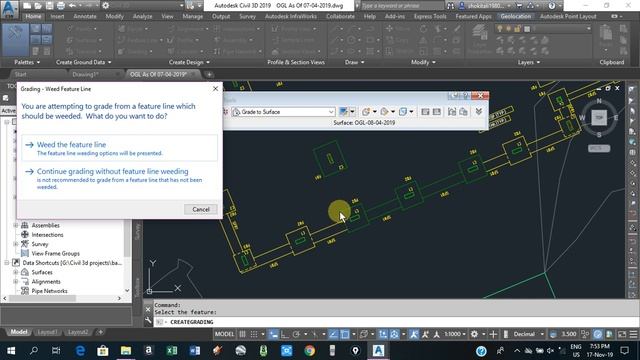Toggle snap mode in status bar
Viewport: 640px width, 360px height.
point(254,334)
